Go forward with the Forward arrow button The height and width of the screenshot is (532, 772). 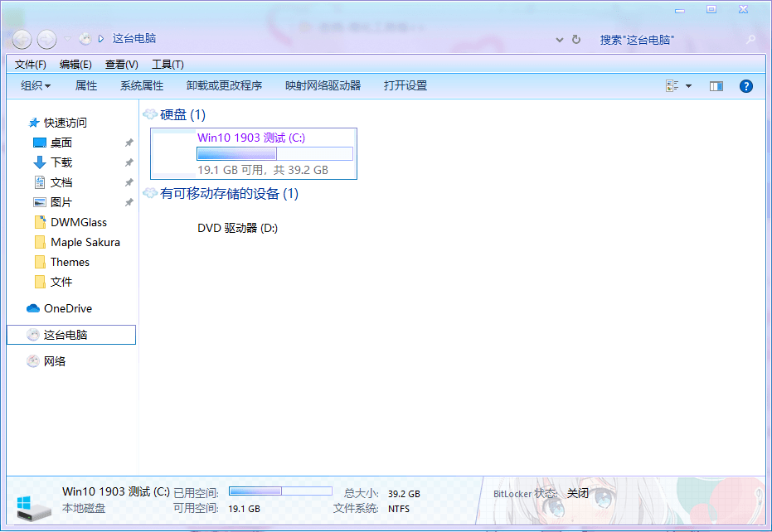pyautogui.click(x=46, y=39)
